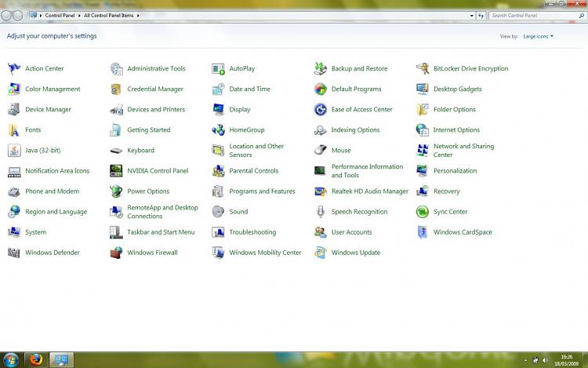Image resolution: width=588 pixels, height=368 pixels.
Task: Click the Power Options icon
Action: tap(116, 191)
